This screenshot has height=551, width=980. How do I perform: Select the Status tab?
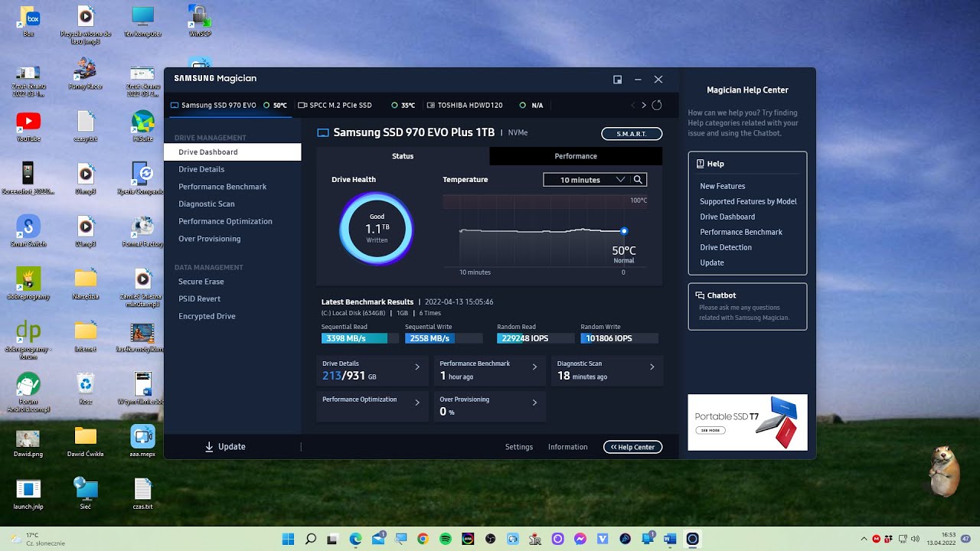click(x=403, y=156)
